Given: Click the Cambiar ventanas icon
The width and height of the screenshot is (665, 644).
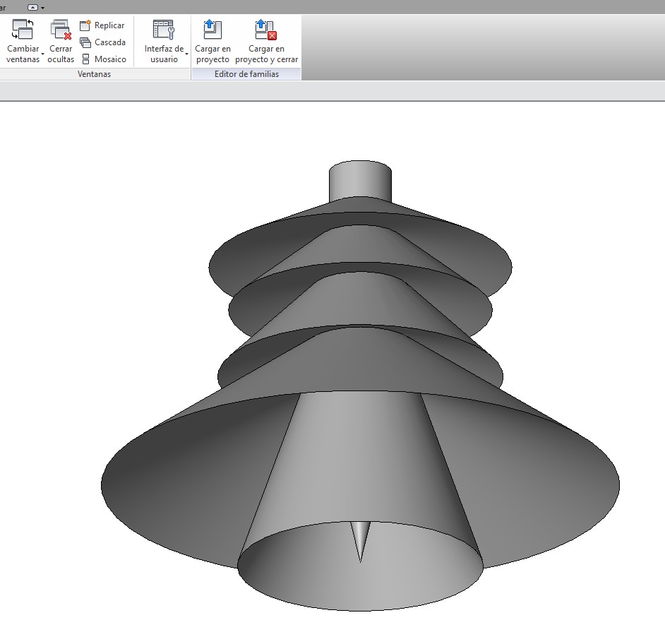Looking at the screenshot, I should point(23,29).
